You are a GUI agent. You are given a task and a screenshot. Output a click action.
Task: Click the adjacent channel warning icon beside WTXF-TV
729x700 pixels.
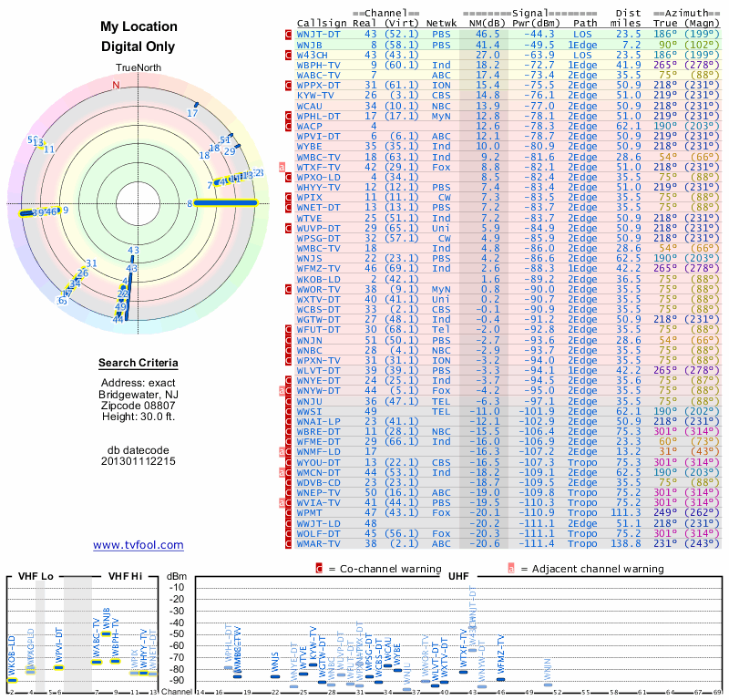coord(282,168)
